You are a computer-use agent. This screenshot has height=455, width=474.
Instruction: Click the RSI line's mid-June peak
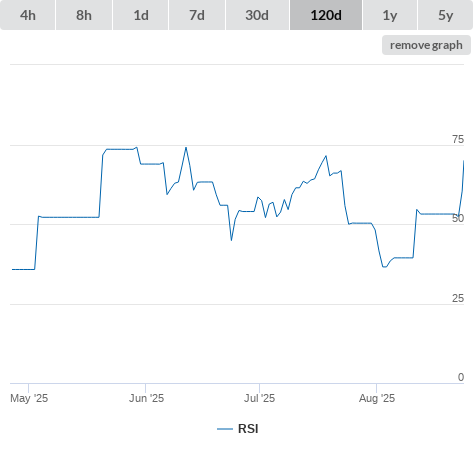click(x=186, y=148)
